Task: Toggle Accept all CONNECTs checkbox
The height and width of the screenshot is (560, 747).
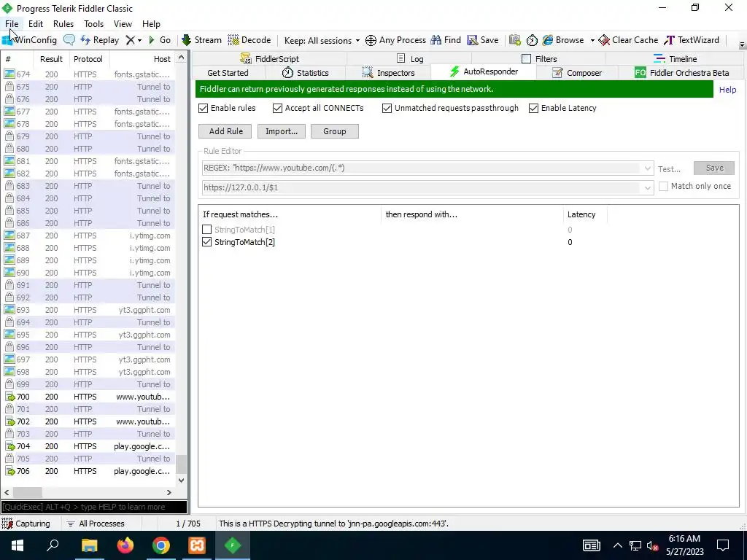Action: (x=278, y=108)
